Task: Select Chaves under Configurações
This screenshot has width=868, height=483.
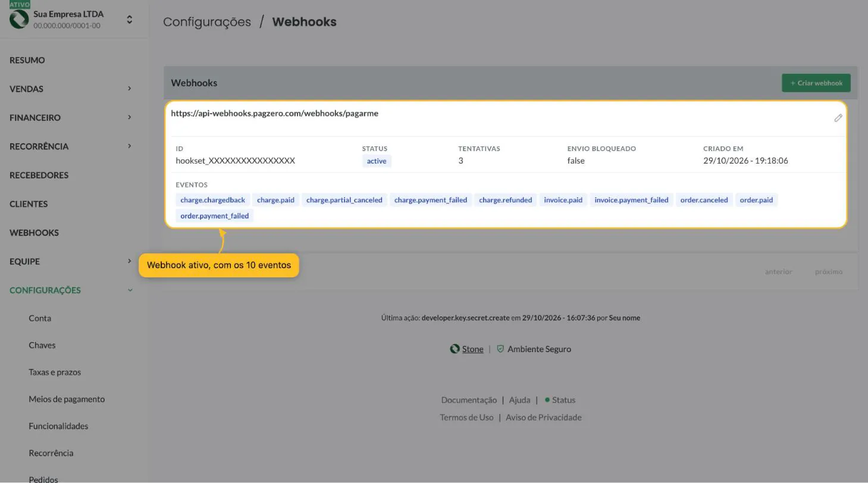Action: pyautogui.click(x=42, y=345)
